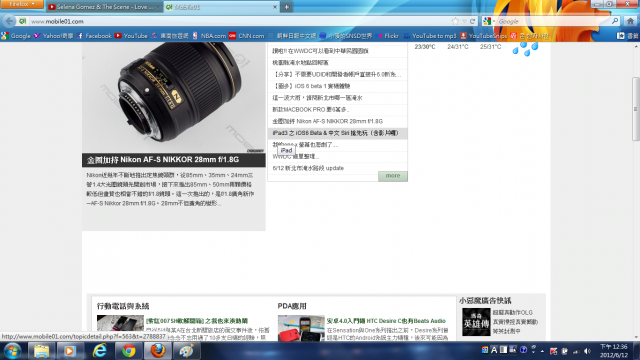This screenshot has width=640, height=360.
Task: Expand the URL history dropdown arrow
Action: click(464, 21)
